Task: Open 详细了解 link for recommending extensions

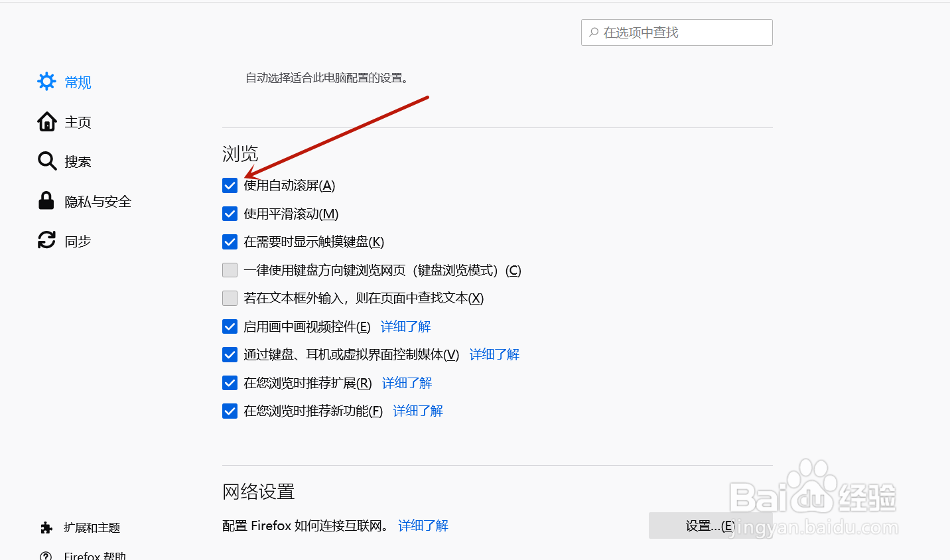Action: click(407, 383)
